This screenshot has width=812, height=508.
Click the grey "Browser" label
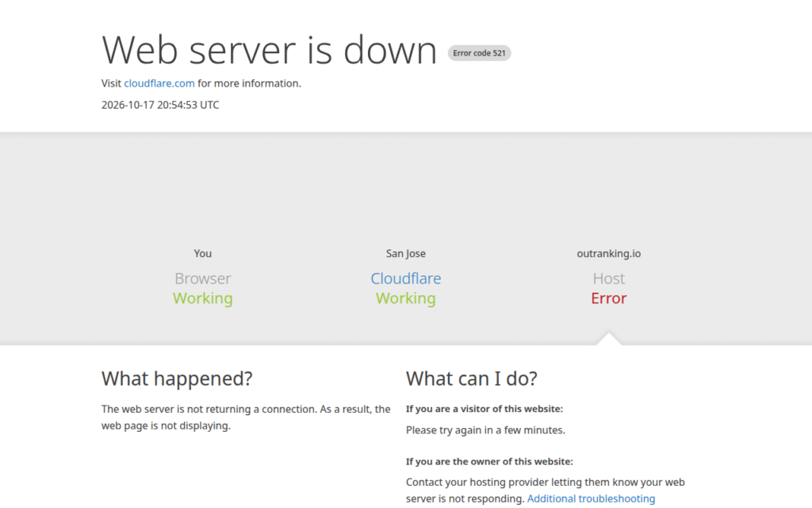202,279
